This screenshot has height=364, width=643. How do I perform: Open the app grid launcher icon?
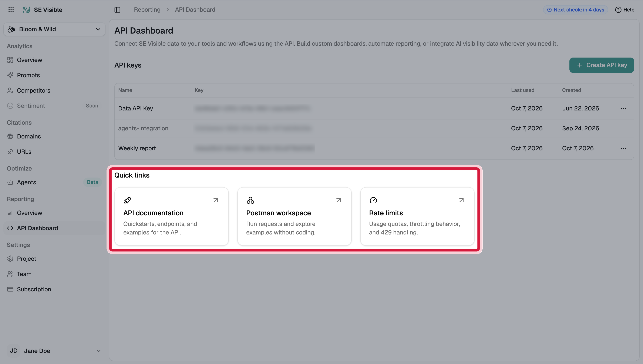click(11, 10)
